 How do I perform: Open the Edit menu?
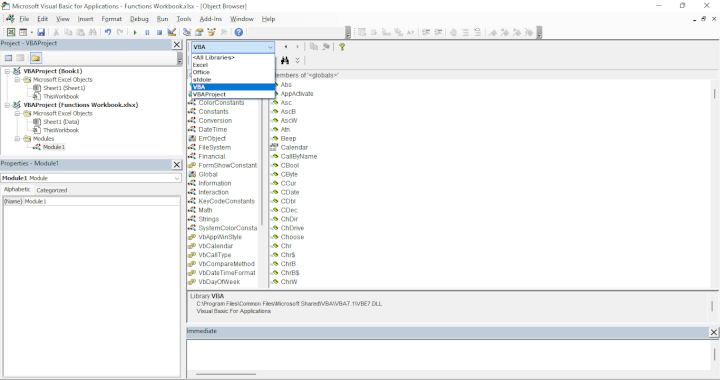click(43, 19)
